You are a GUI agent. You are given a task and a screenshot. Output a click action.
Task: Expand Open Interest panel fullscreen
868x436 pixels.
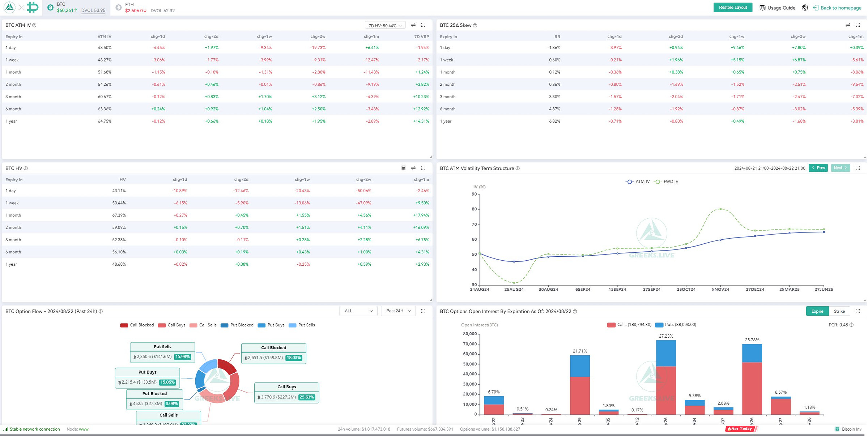point(858,311)
